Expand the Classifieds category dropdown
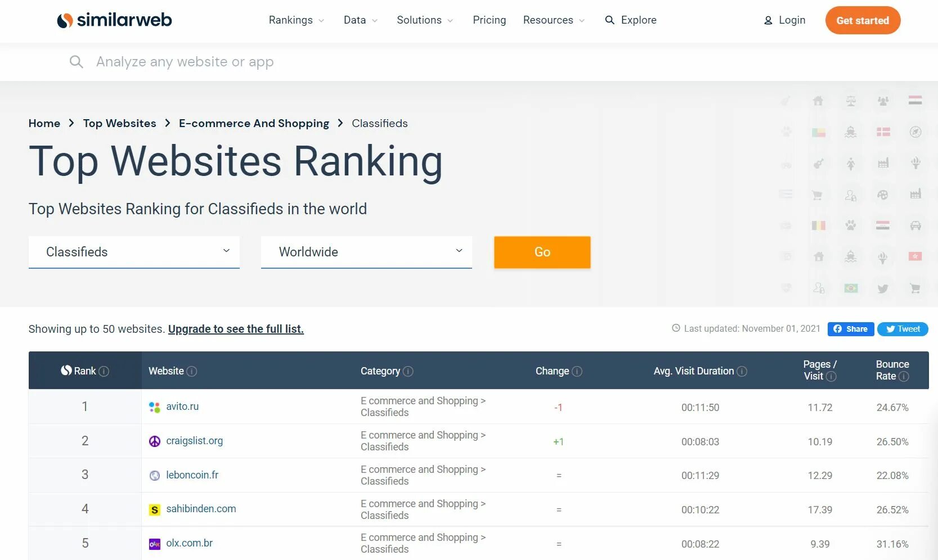 pyautogui.click(x=134, y=252)
